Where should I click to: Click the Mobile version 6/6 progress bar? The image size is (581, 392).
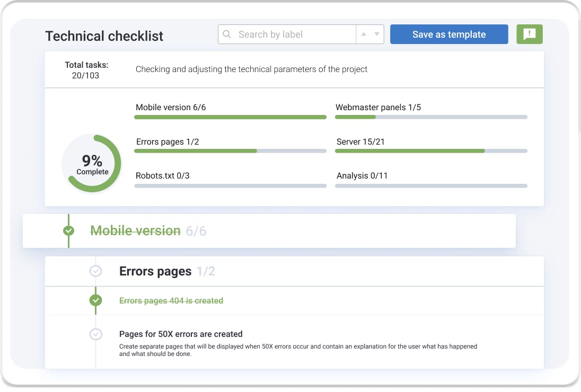[x=230, y=117]
